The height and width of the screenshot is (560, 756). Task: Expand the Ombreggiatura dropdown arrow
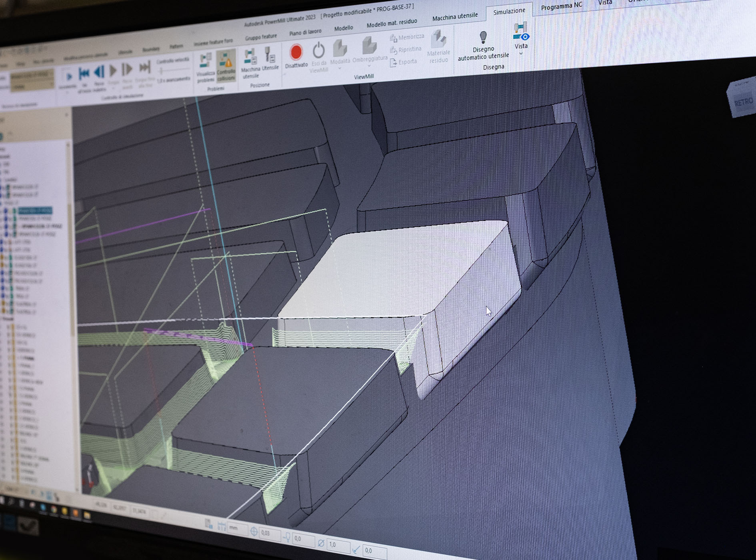369,66
